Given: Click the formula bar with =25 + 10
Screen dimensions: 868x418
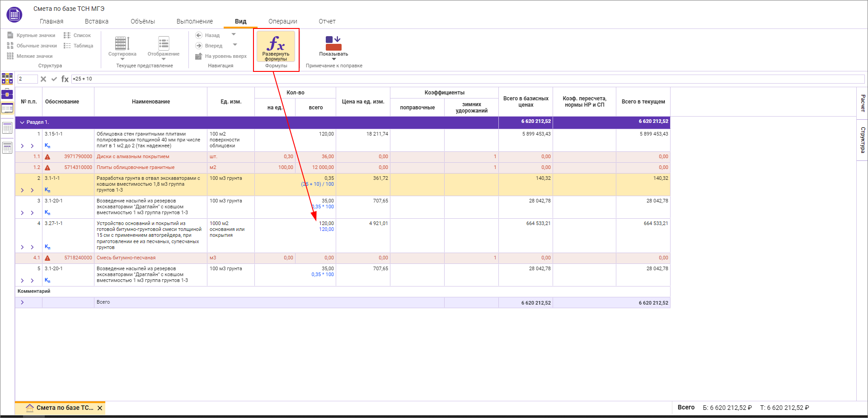Looking at the screenshot, I should 468,79.
